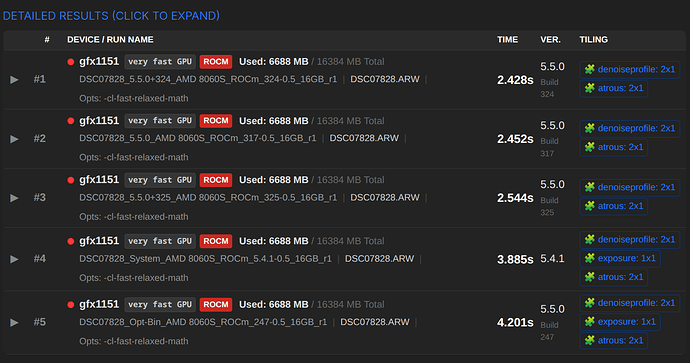The height and width of the screenshot is (363, 690).
Task: Click the VER. column header
Action: (551, 40)
